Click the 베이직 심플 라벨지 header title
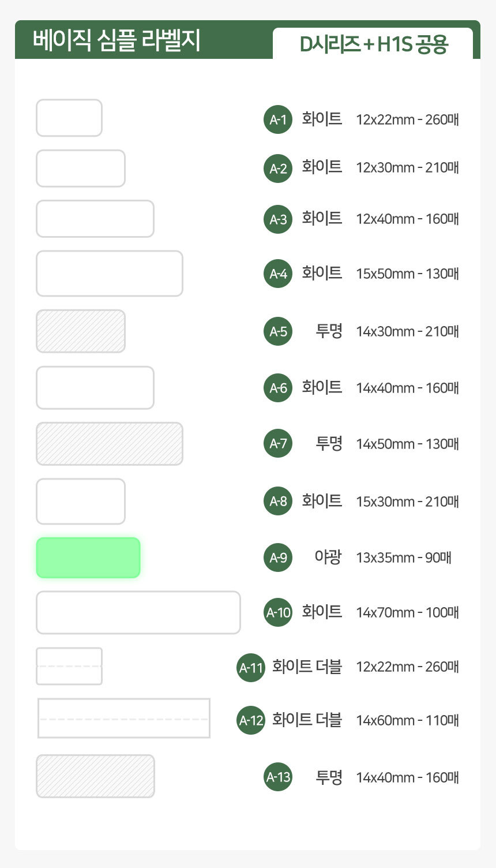 (117, 41)
